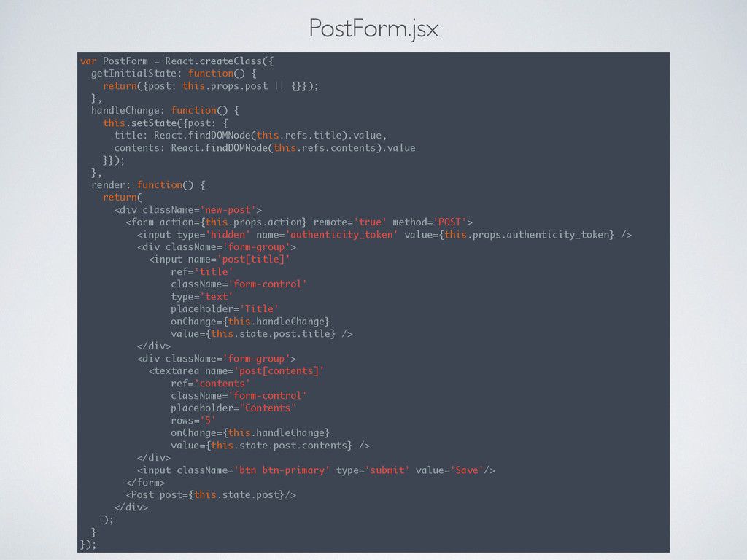Viewport: 747px width, 560px height.
Task: Click the 'return({post: this.props.post || {}});' line
Action: pos(211,86)
